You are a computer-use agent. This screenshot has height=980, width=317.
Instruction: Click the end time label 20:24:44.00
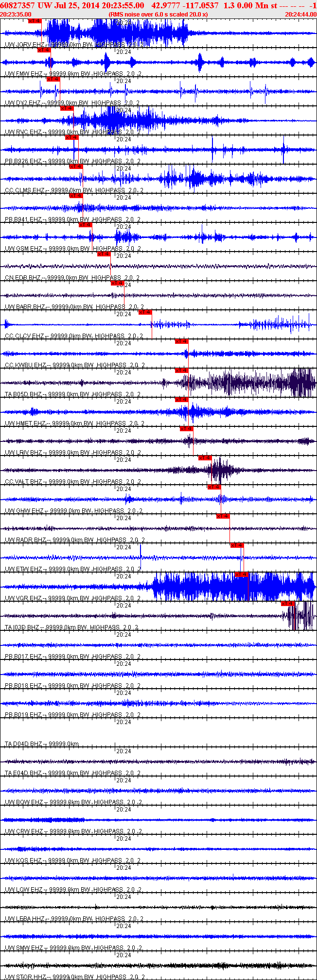click(x=300, y=15)
